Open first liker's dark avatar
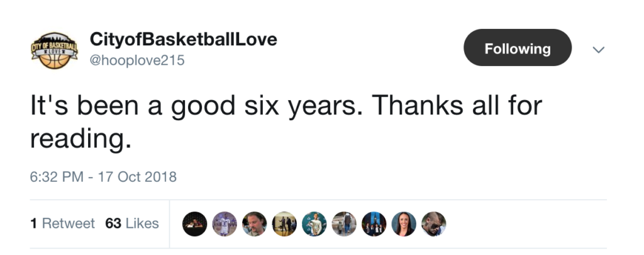The width and height of the screenshot is (644, 255). point(194,224)
